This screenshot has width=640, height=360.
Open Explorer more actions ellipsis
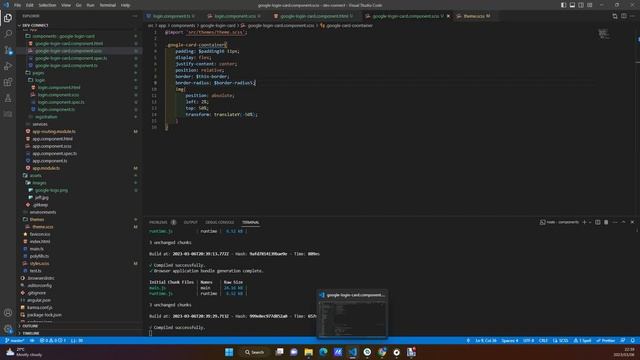point(135,16)
